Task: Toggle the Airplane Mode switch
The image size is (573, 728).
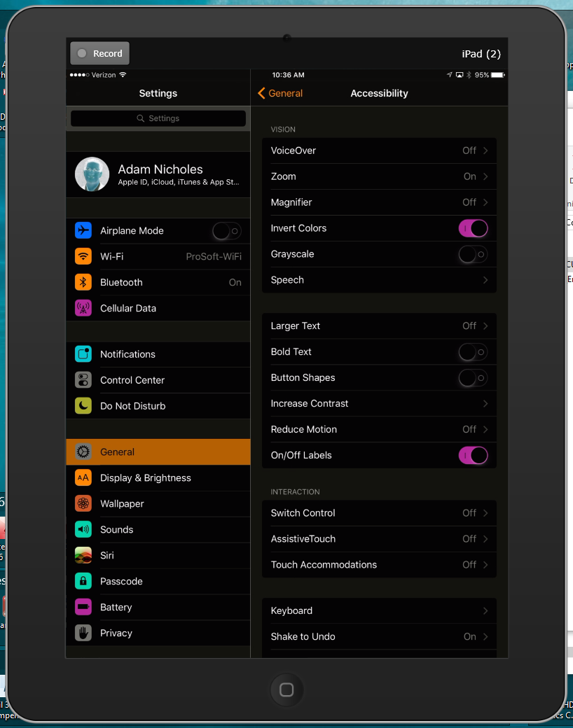Action: coord(227,231)
